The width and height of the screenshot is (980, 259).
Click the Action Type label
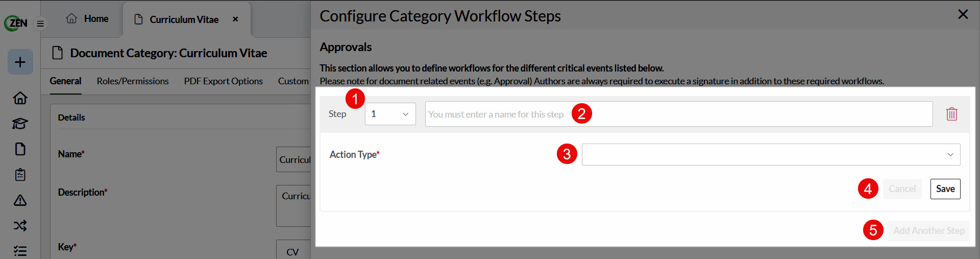click(354, 154)
